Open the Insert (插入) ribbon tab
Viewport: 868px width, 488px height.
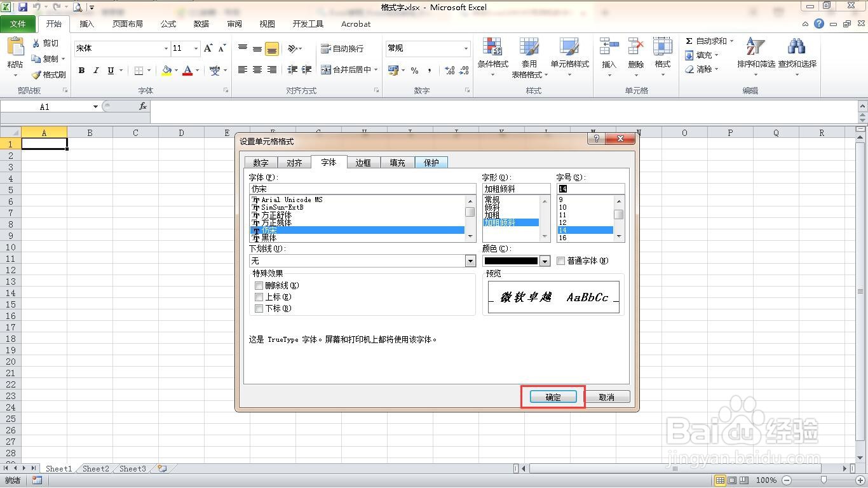pos(86,24)
